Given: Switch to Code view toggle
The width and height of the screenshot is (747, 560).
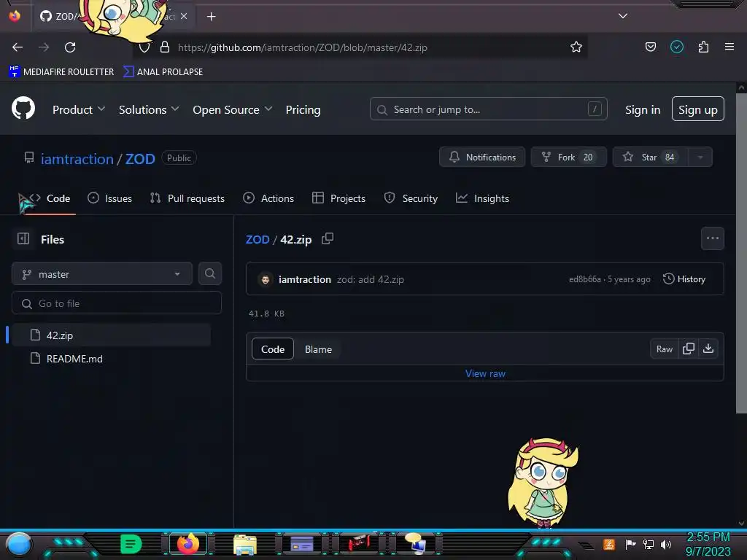Looking at the screenshot, I should [x=273, y=349].
